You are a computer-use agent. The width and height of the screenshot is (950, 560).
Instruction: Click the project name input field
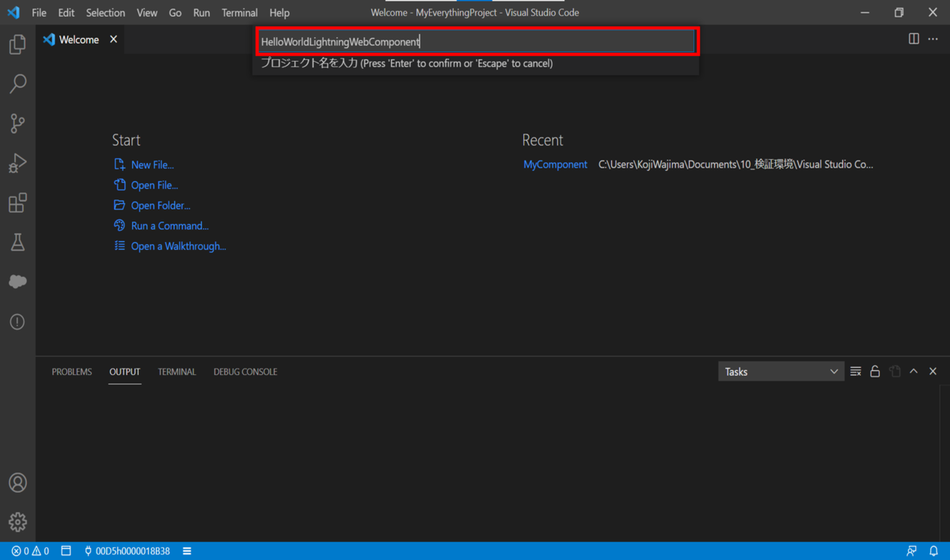click(x=477, y=42)
